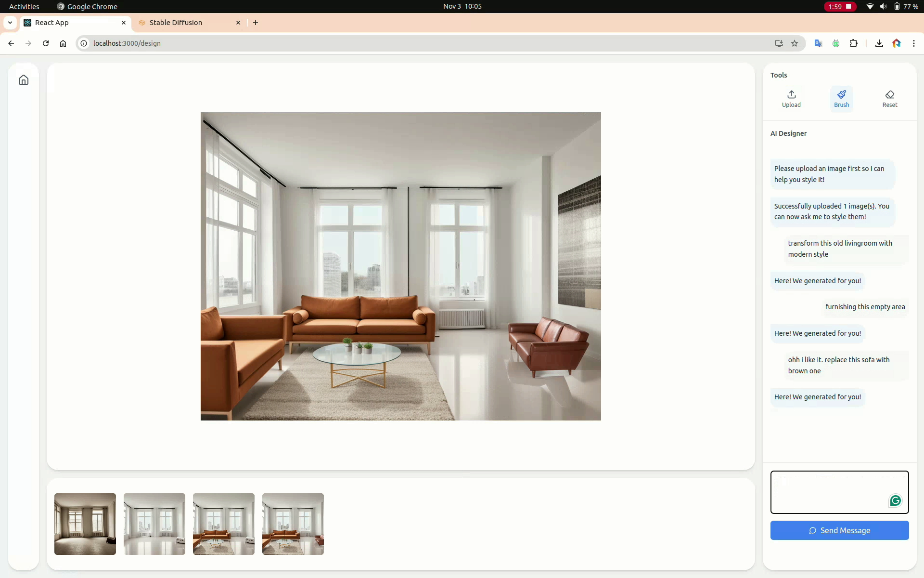This screenshot has height=578, width=924.
Task: Click the Google Translate extension icon
Action: click(818, 43)
